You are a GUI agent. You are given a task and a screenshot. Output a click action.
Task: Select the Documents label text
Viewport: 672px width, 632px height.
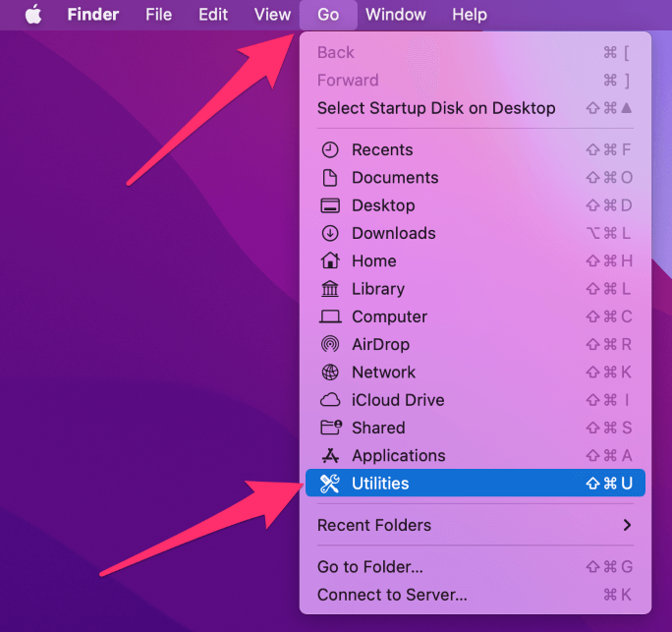tap(395, 178)
